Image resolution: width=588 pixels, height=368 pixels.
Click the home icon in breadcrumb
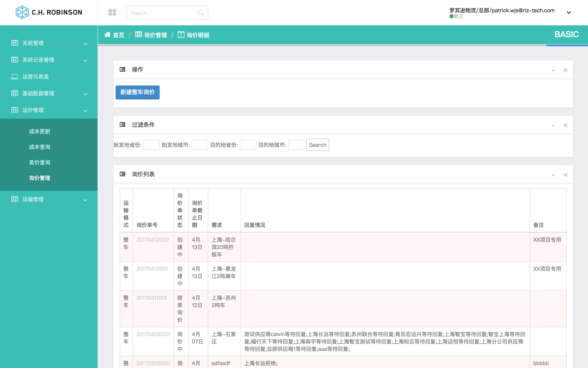coord(107,35)
